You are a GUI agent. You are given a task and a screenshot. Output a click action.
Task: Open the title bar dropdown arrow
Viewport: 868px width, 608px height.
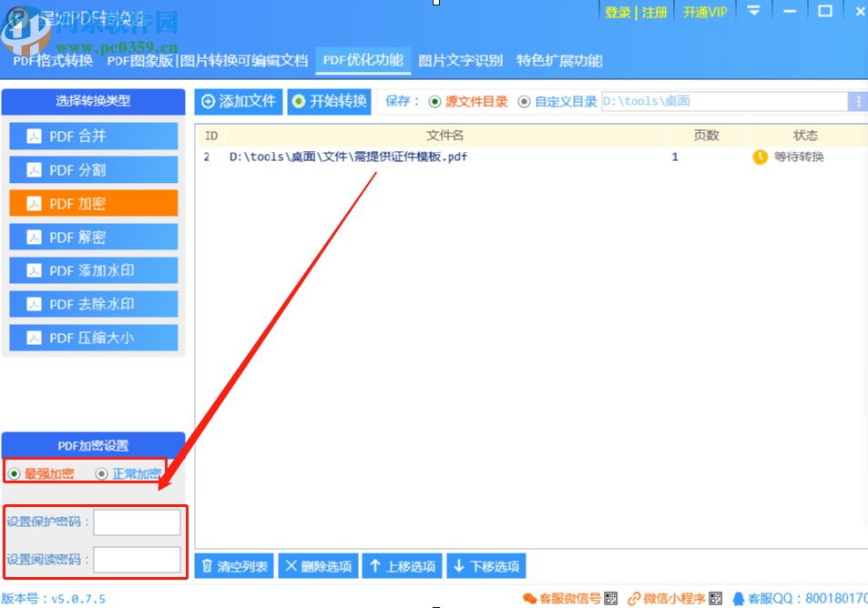tap(753, 12)
